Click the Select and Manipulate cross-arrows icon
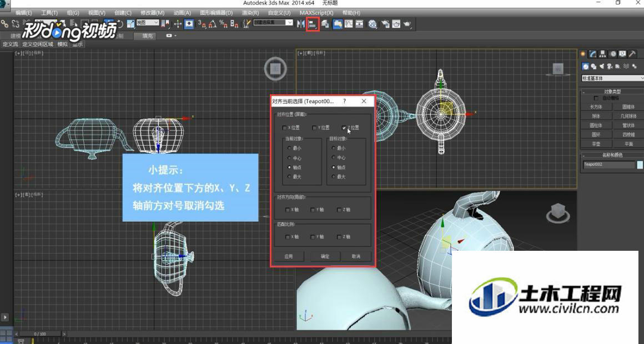The image size is (644, 344). 178,24
